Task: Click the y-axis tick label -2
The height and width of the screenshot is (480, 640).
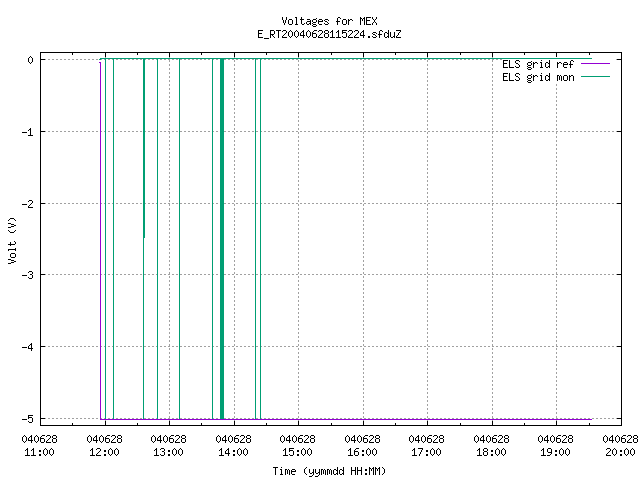Action: [28, 204]
